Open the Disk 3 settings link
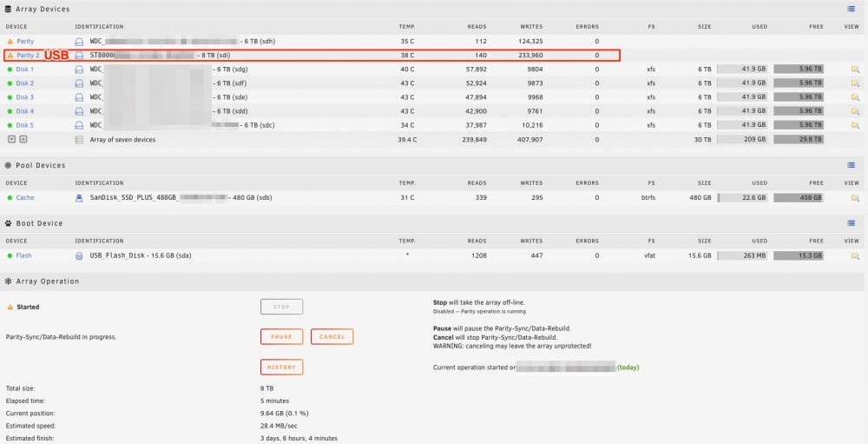This screenshot has width=868, height=444. (25, 97)
